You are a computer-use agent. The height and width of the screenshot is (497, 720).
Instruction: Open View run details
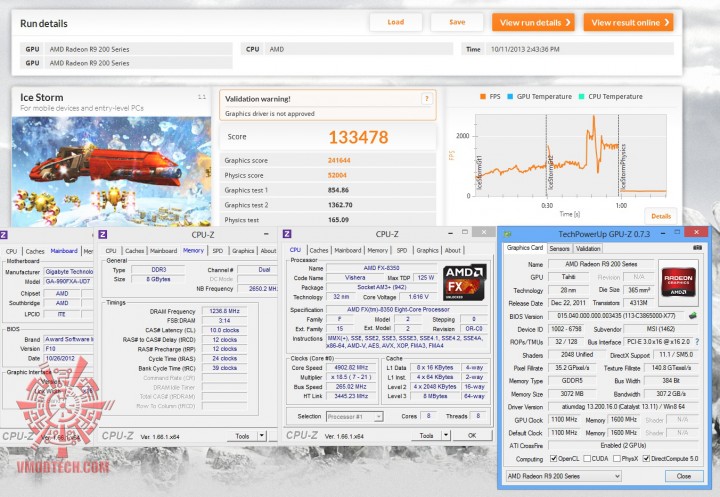coord(533,23)
